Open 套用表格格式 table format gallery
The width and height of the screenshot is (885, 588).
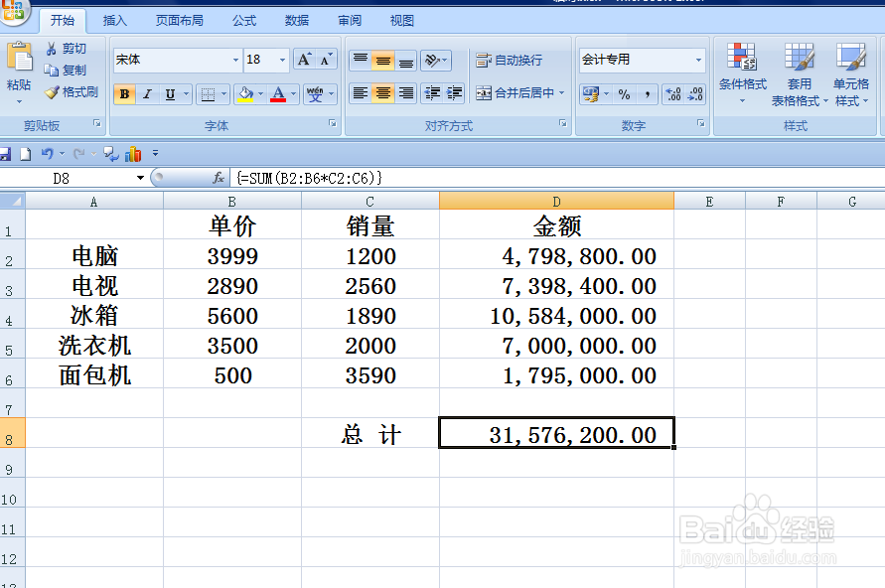point(800,73)
